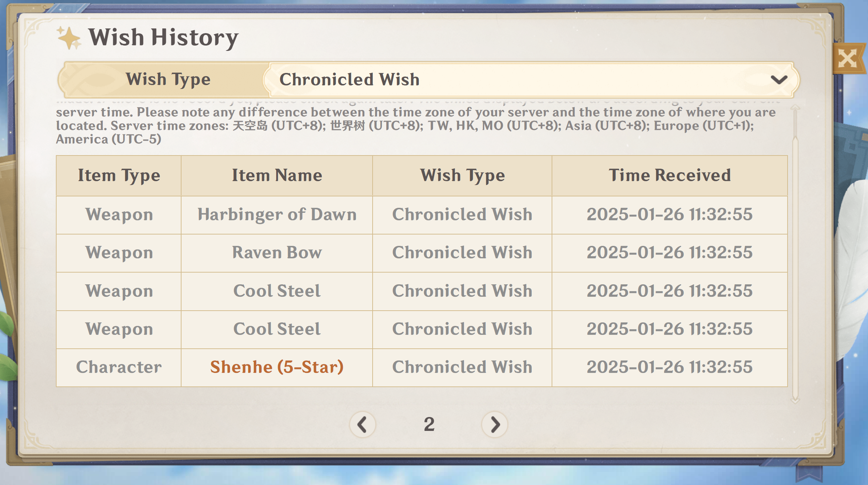
Task: Click the page number 2 indicator
Action: [x=429, y=425]
